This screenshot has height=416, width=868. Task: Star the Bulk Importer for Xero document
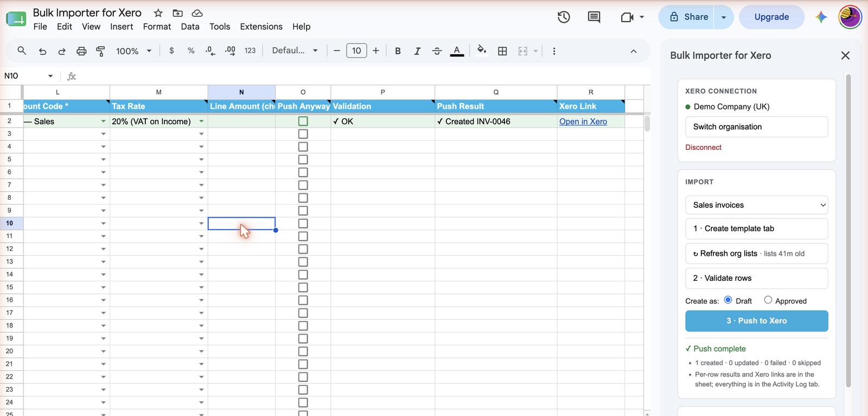click(158, 12)
